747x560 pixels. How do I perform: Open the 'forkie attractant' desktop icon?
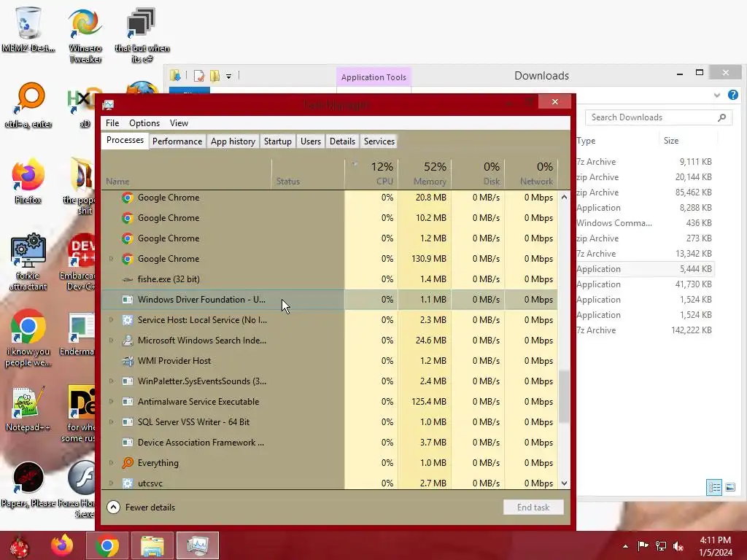click(28, 262)
